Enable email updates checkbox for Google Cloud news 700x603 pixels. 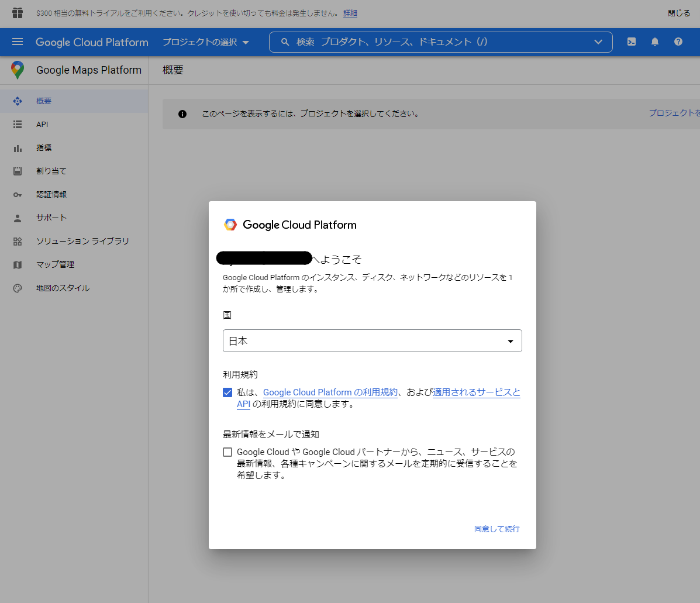[x=227, y=452]
